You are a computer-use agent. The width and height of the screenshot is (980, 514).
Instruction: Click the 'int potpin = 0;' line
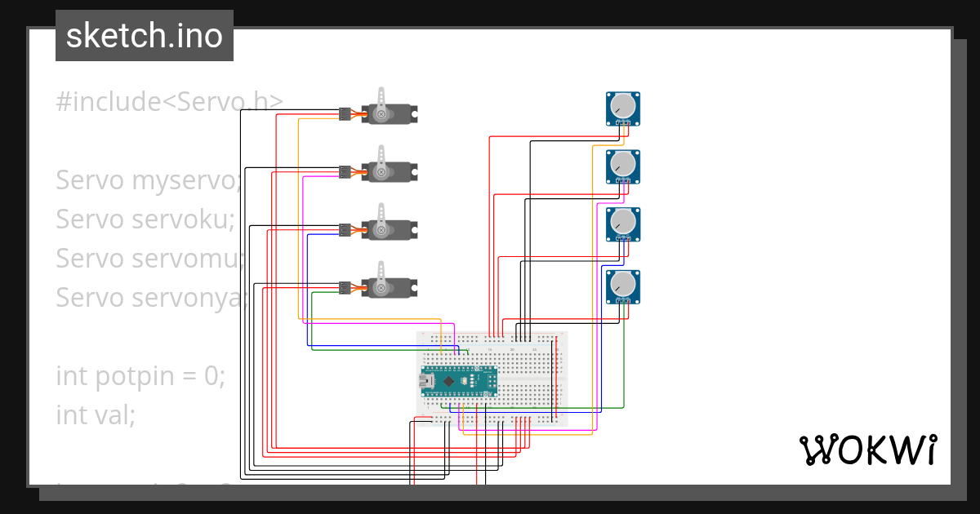coord(140,376)
